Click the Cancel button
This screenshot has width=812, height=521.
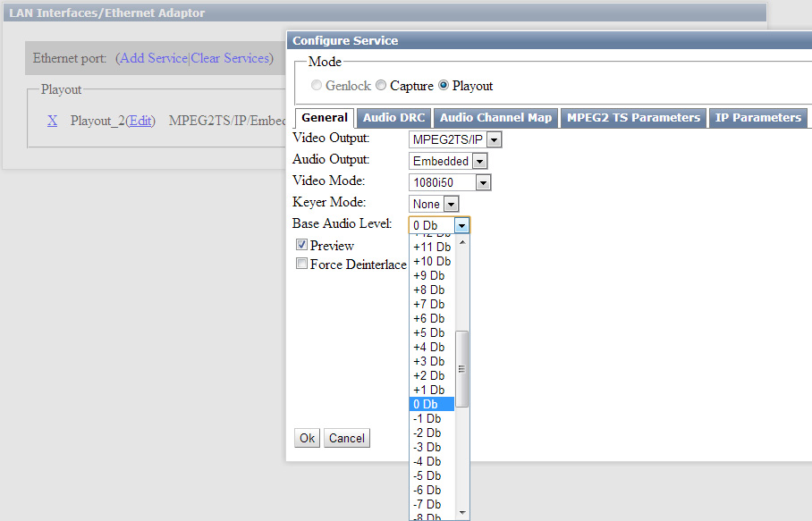(x=347, y=438)
